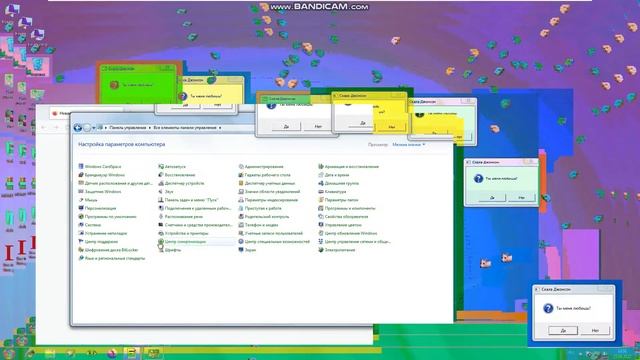Open Приступая к работе link
Screen dimensions: 640x360
[260, 208]
